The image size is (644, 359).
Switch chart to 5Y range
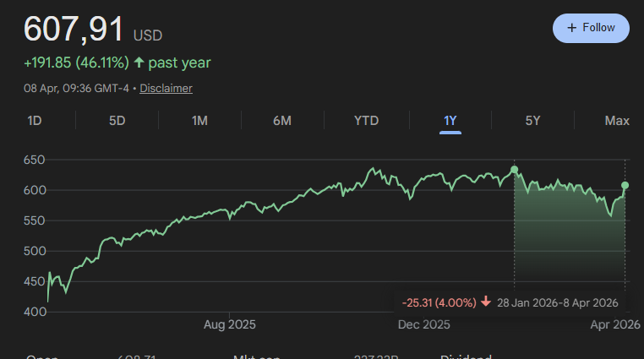(532, 121)
